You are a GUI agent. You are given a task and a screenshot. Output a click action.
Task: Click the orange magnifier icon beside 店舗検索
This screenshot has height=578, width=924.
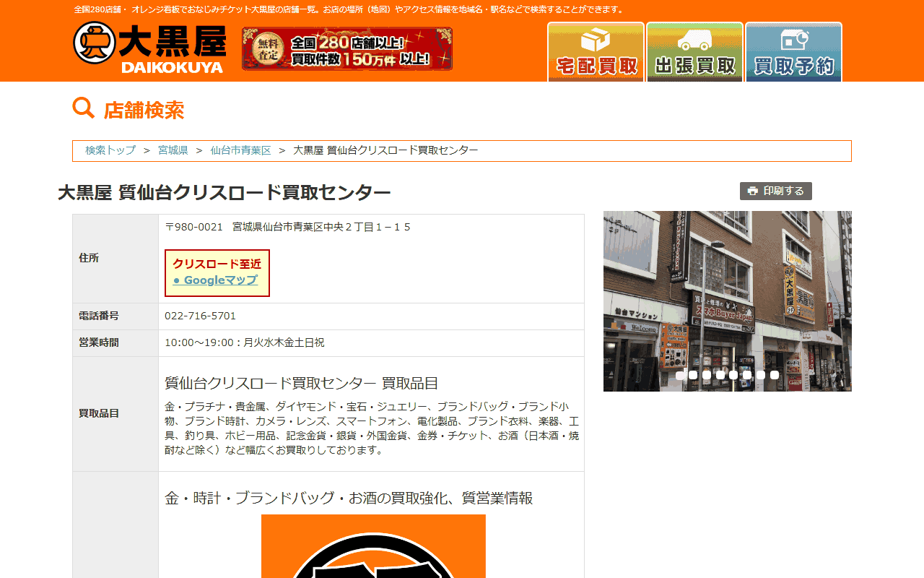pos(84,108)
